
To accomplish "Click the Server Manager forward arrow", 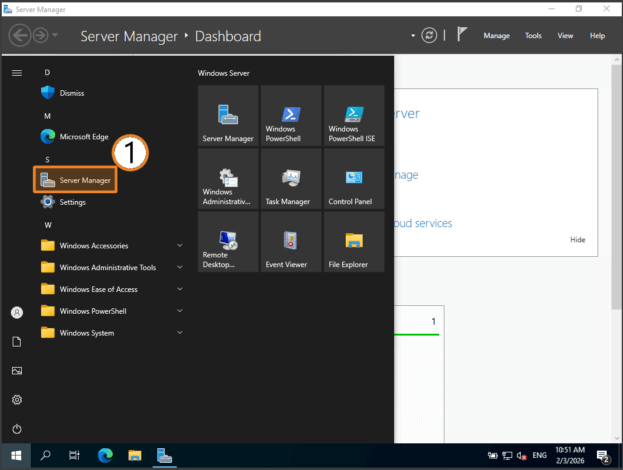I will pyautogui.click(x=41, y=35).
